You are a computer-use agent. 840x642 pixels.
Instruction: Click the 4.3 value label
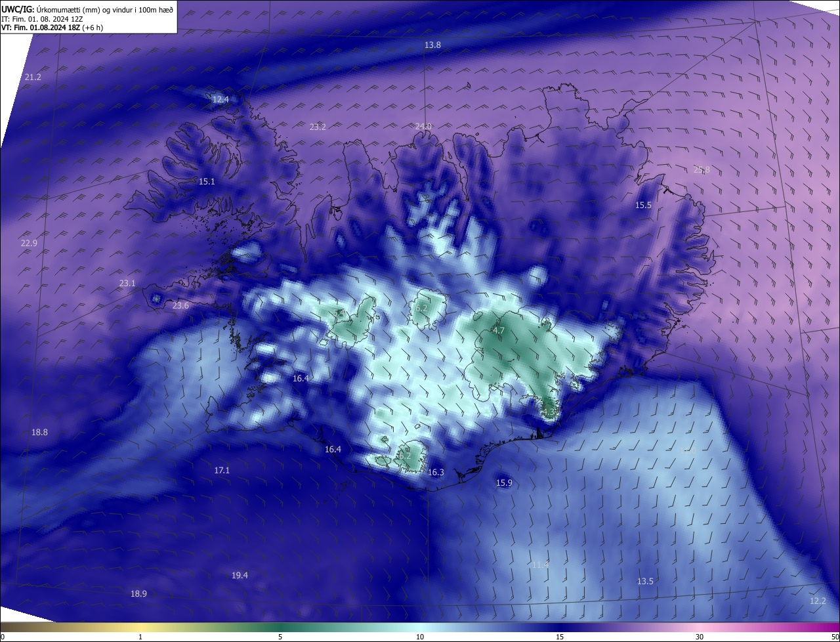[549, 412]
